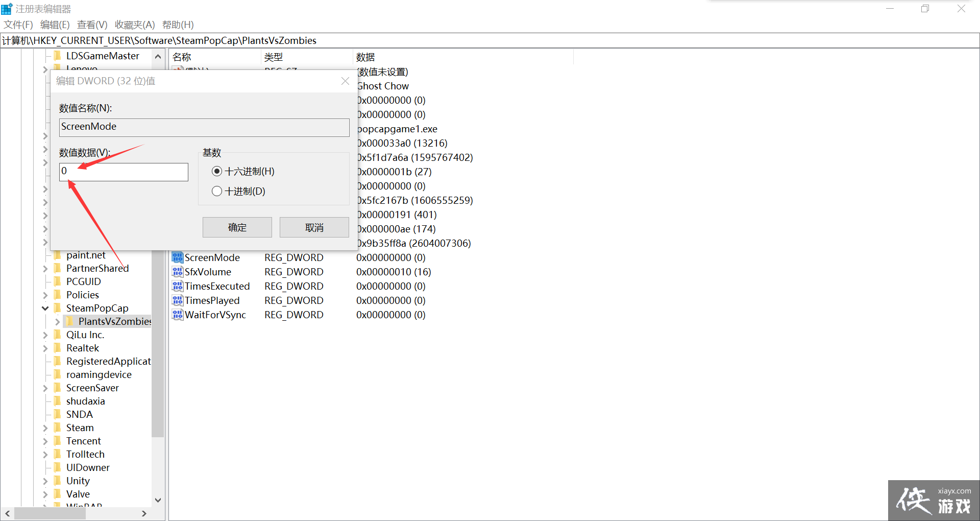Select the Unity tree item
The width and height of the screenshot is (980, 521).
78,481
